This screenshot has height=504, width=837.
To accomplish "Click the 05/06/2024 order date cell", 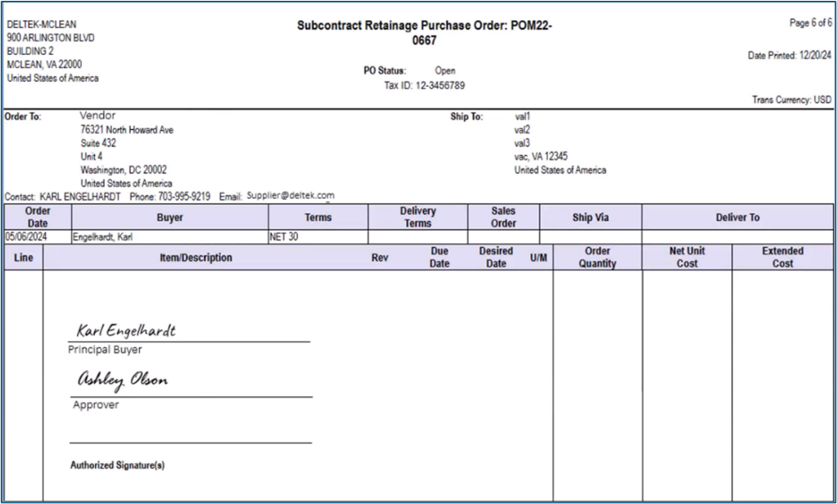I will (28, 237).
